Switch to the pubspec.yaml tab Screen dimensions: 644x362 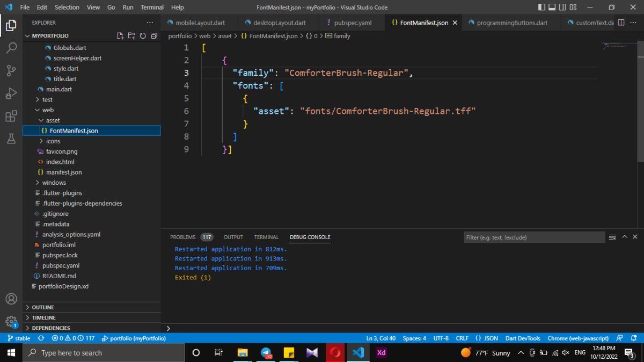[353, 23]
